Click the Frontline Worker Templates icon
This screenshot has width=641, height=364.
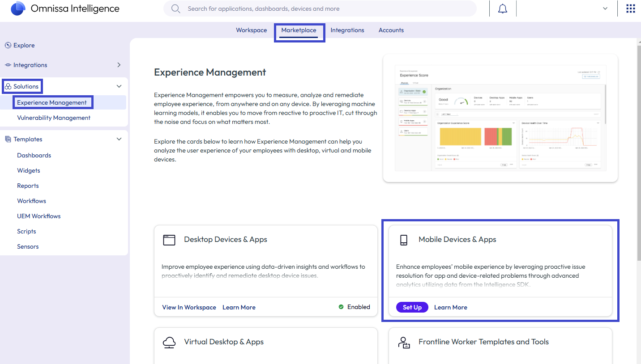click(404, 343)
